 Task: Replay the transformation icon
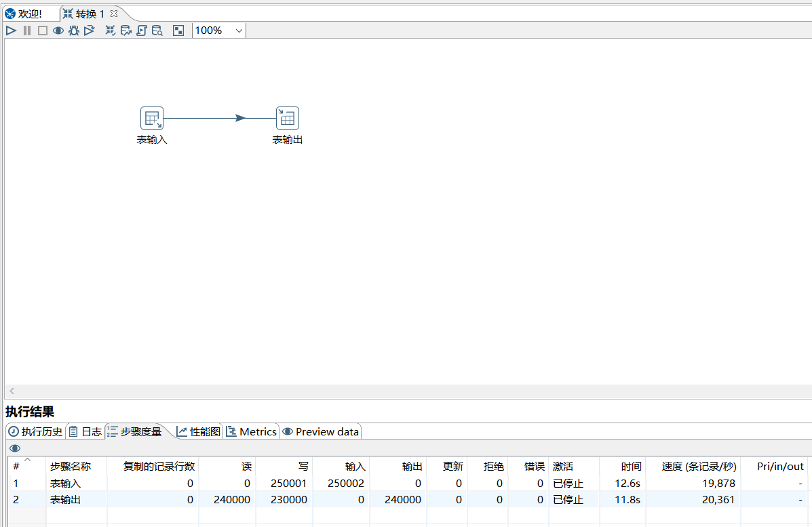(x=90, y=31)
